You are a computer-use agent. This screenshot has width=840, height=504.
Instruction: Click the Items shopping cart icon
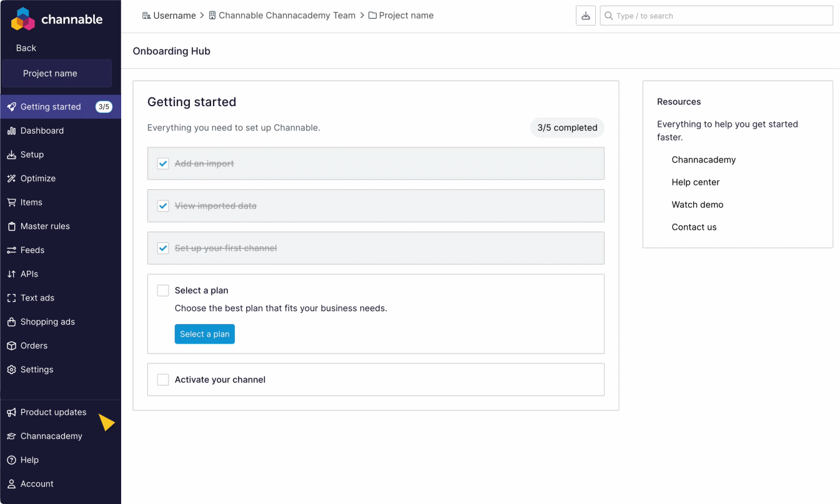click(11, 202)
